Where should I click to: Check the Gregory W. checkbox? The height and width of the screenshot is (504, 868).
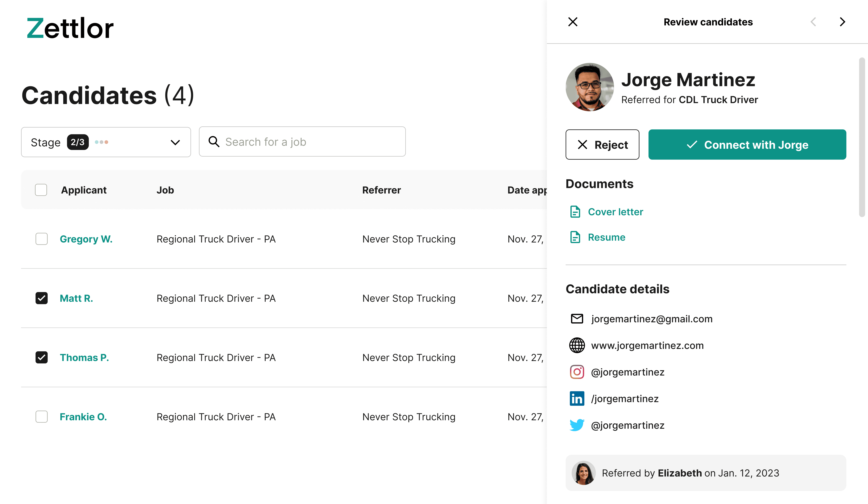click(x=42, y=239)
